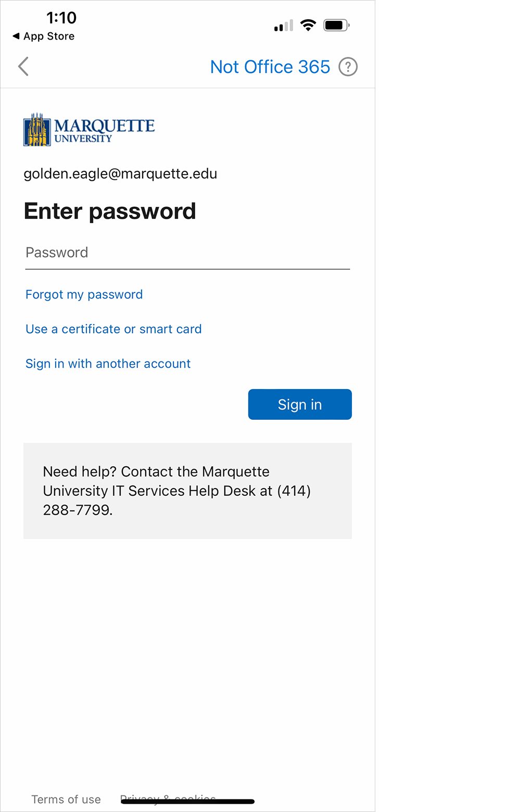Tap the battery status icon
The height and width of the screenshot is (812, 532).
coord(336,25)
